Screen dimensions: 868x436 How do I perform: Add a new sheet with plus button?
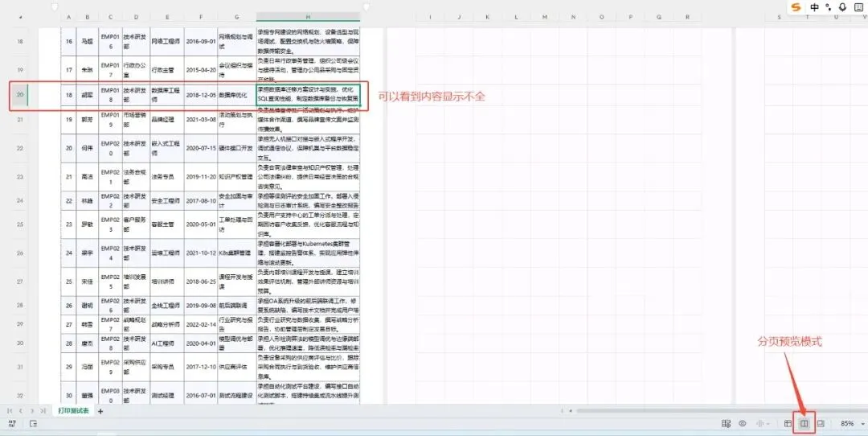[100, 411]
